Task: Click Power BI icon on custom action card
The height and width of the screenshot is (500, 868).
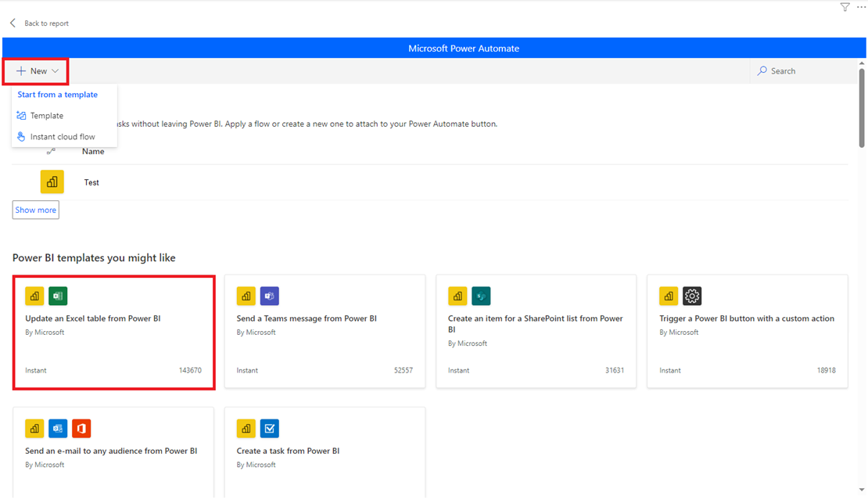Action: [x=669, y=296]
